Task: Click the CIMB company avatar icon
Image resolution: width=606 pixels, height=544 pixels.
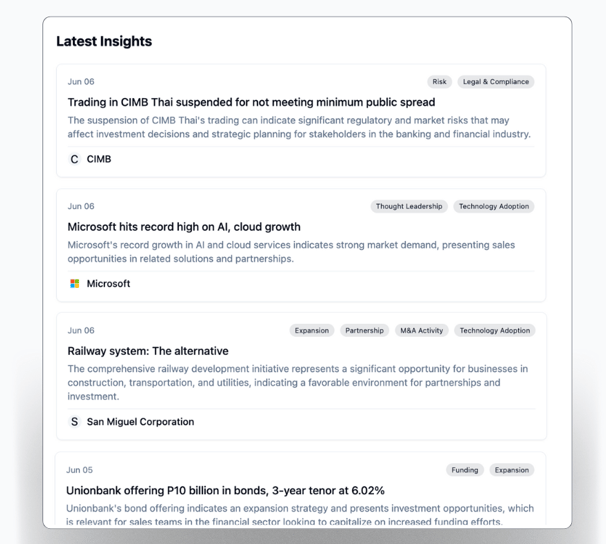Action: [x=74, y=159]
